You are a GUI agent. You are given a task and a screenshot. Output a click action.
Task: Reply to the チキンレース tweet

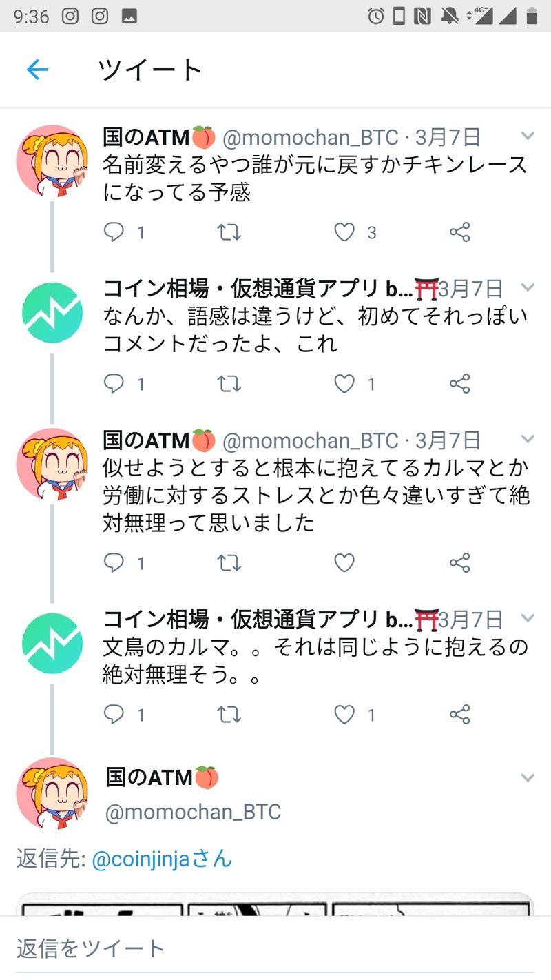pos(114,232)
